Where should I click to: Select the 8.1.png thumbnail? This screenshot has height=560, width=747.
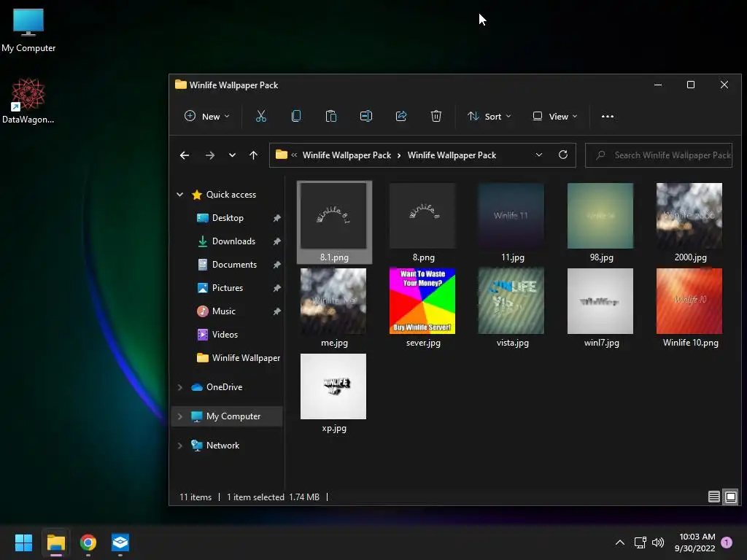[x=334, y=222]
